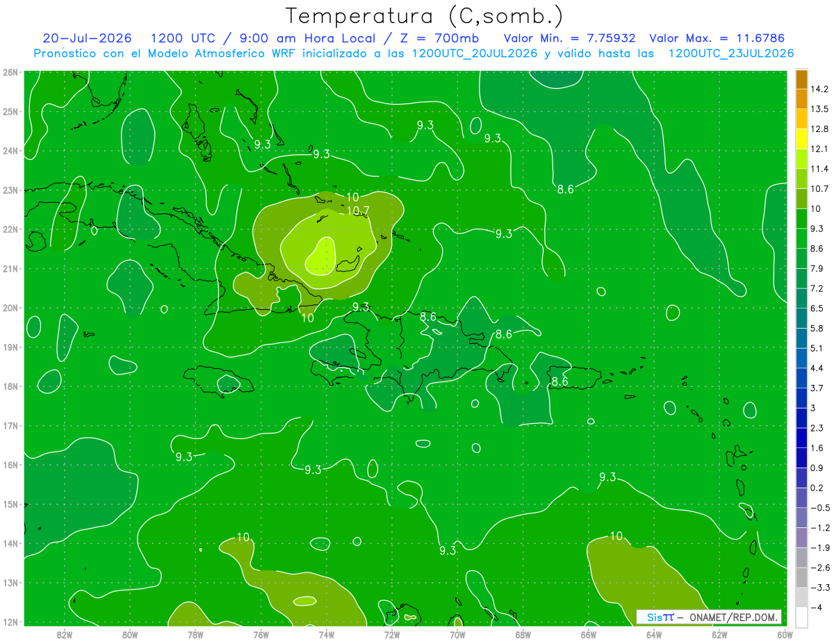Click the 21N latitude axis label
Screen dimensions: 834x644
pyautogui.click(x=10, y=268)
